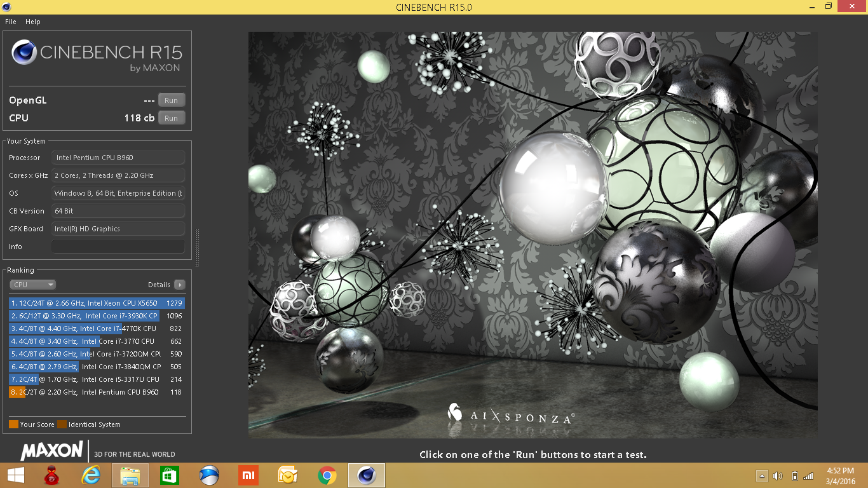Viewport: 868px width, 488px height.
Task: Click the panel splitter grip handle
Action: (x=197, y=249)
